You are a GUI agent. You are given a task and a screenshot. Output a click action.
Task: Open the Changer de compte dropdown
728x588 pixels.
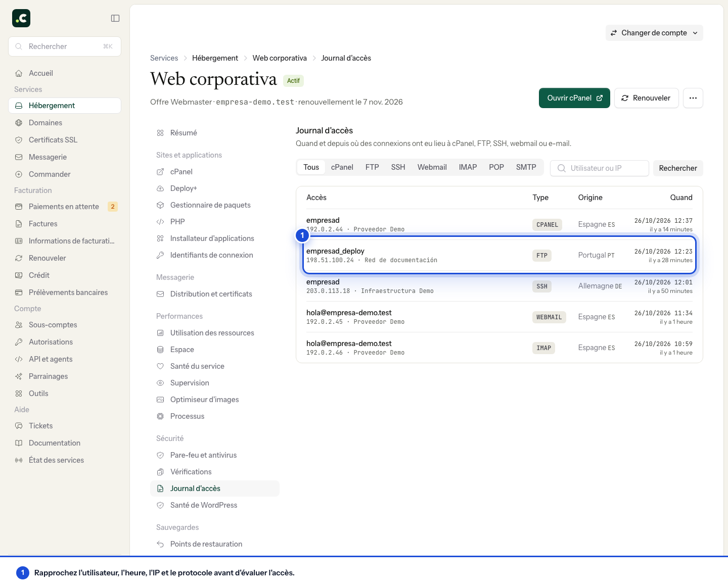pyautogui.click(x=654, y=33)
